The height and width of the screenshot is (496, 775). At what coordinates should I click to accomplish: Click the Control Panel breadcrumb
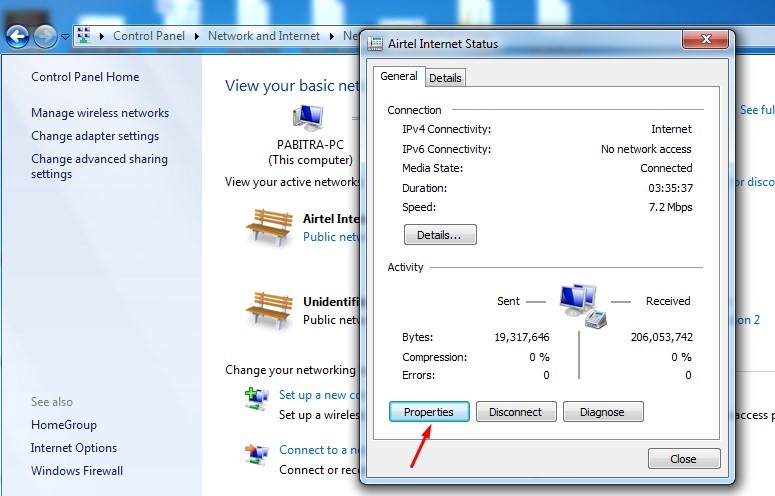tap(149, 36)
